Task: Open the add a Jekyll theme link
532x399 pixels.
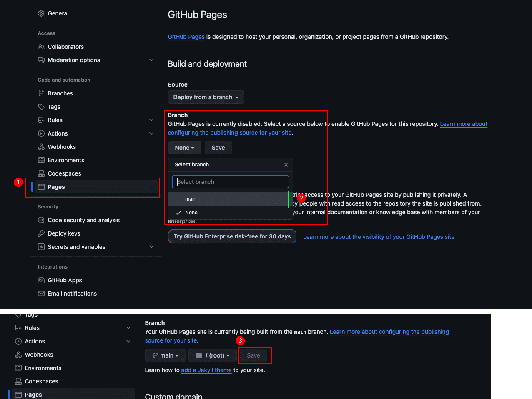Action: point(206,370)
